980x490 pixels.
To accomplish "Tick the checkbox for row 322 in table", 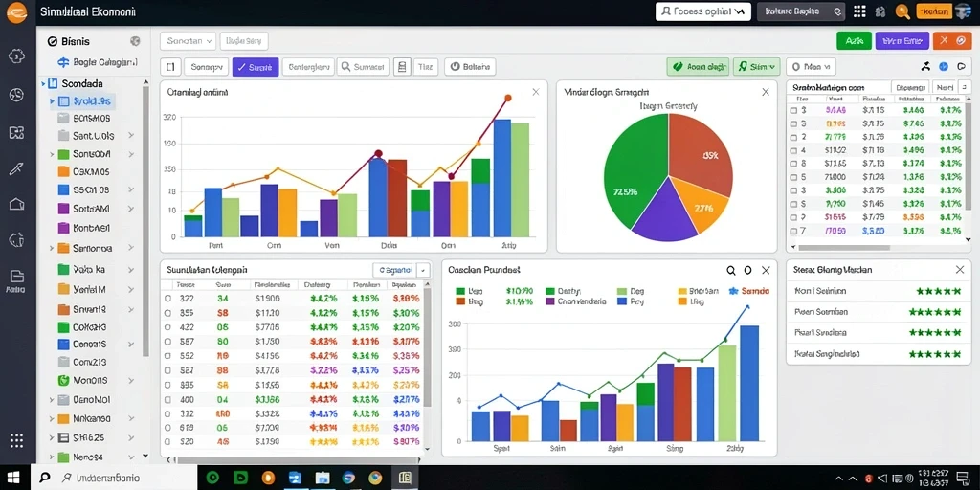I will pyautogui.click(x=167, y=299).
